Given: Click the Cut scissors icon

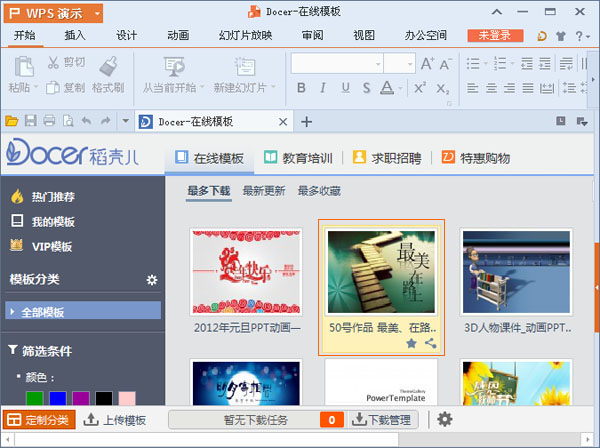Looking at the screenshot, I should pos(53,62).
